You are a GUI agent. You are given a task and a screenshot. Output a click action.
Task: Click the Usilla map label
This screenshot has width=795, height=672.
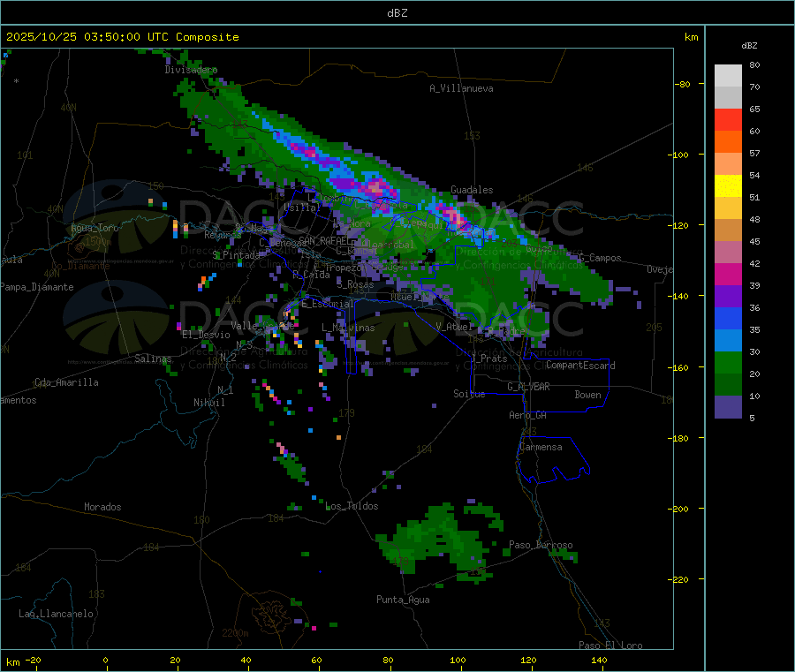pos(300,208)
